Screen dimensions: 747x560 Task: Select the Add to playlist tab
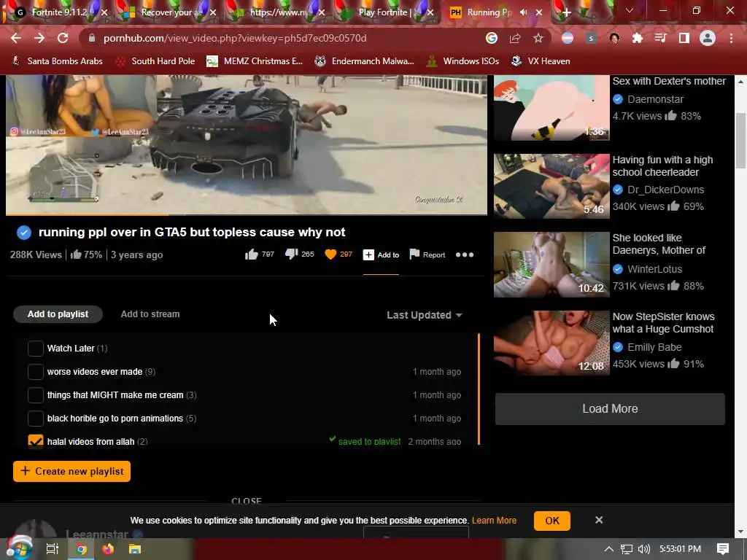(58, 314)
